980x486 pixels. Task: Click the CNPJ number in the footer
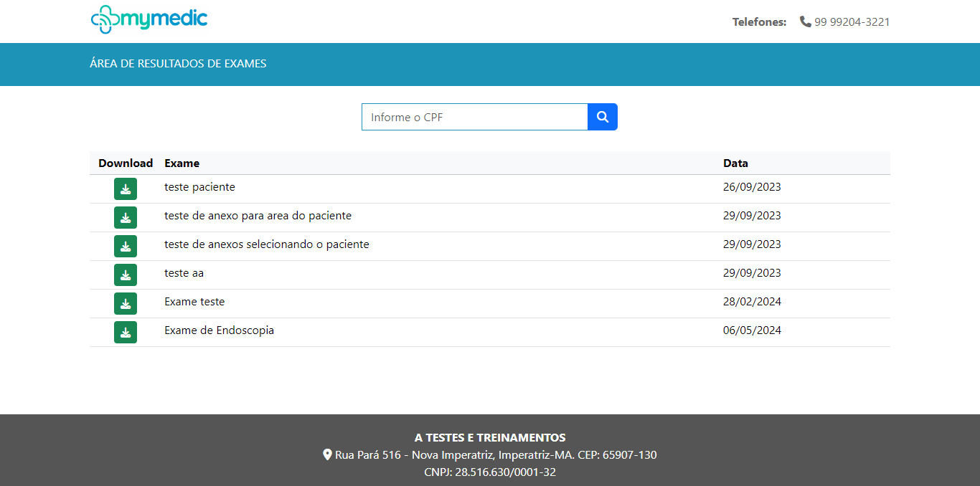click(490, 472)
